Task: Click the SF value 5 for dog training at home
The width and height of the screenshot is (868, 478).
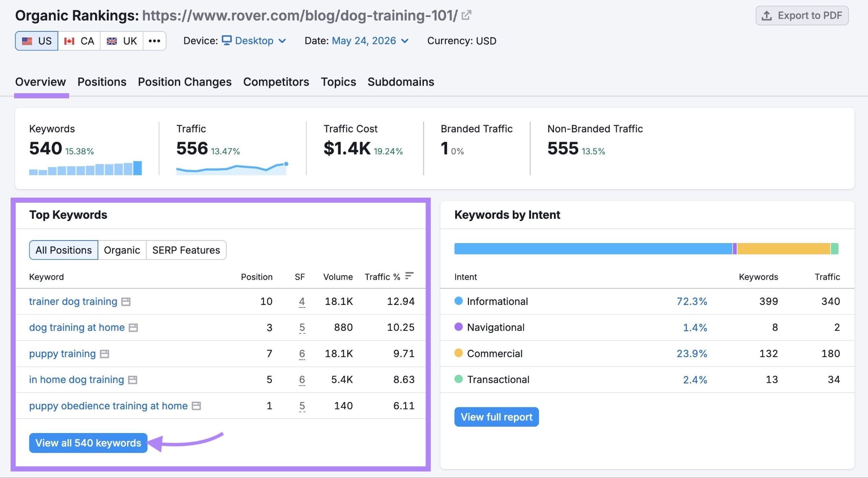Action: click(302, 327)
